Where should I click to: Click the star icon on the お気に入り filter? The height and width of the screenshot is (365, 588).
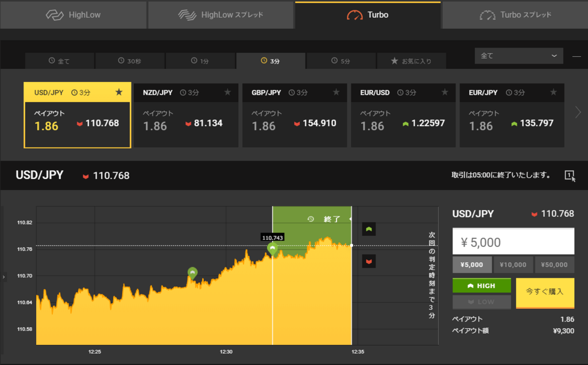[395, 60]
